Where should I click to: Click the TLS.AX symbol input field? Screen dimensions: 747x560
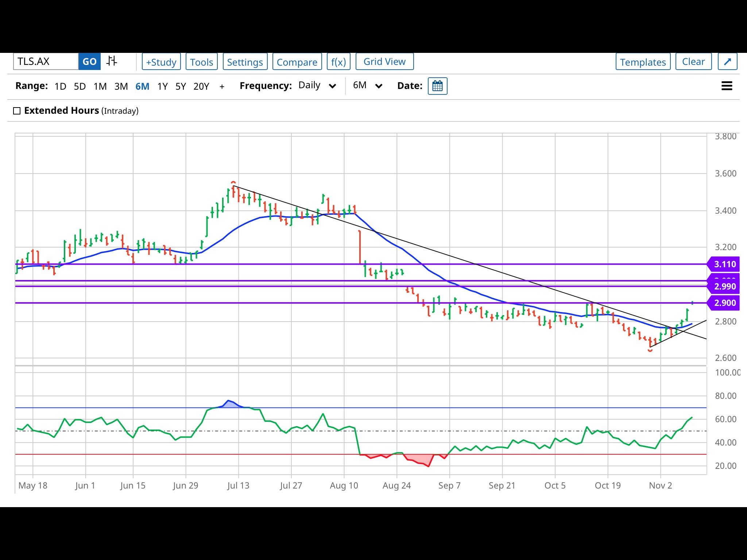click(46, 61)
